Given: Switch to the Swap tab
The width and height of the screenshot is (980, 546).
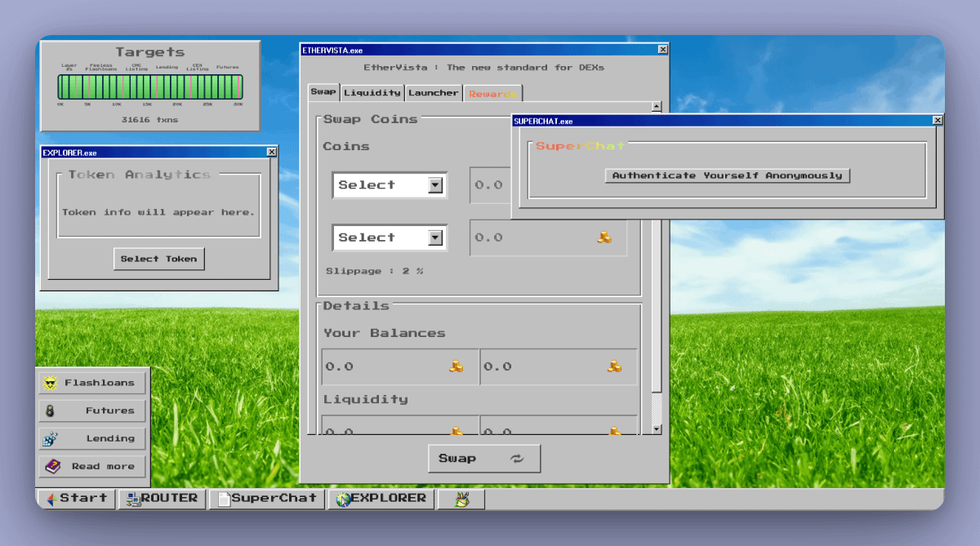Looking at the screenshot, I should tap(323, 92).
